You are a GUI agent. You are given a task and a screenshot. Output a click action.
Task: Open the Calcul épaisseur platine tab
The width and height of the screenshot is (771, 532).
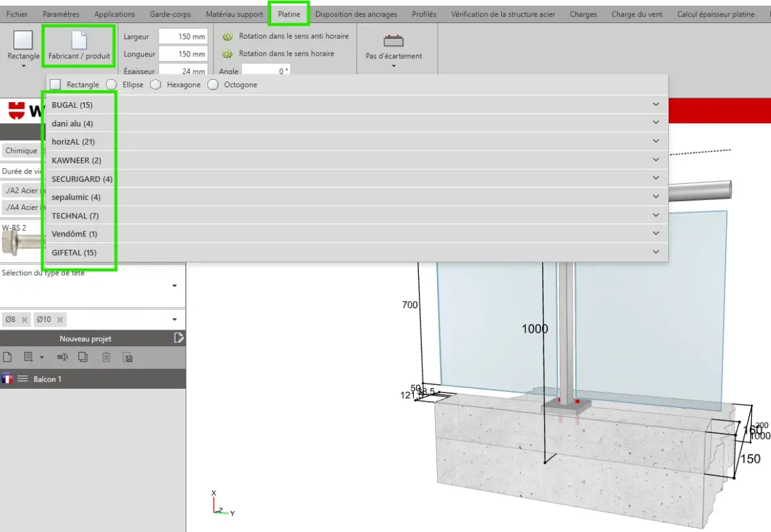click(716, 14)
